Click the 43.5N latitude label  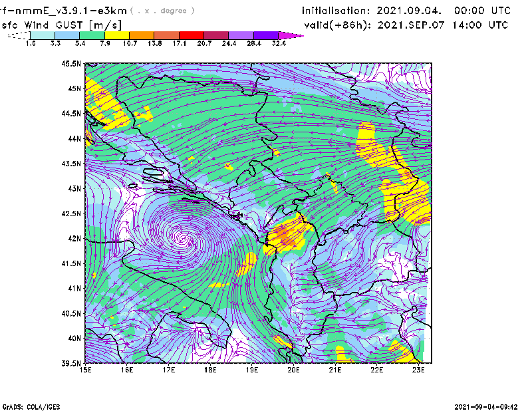tap(71, 164)
